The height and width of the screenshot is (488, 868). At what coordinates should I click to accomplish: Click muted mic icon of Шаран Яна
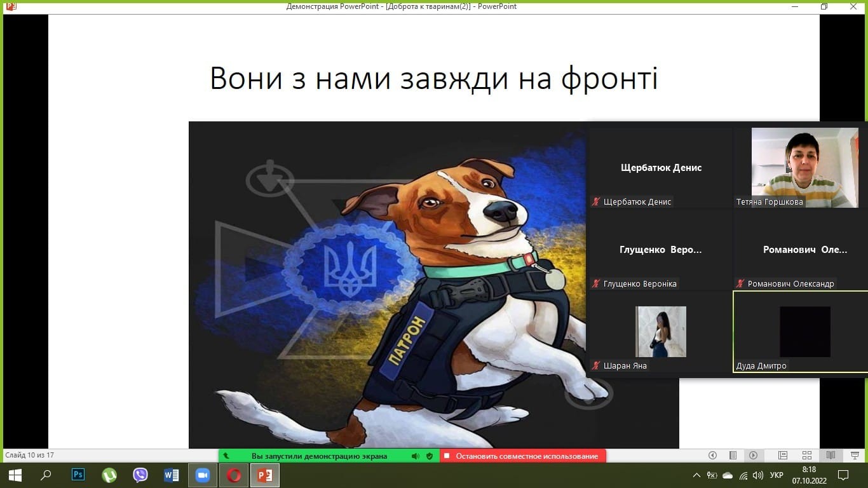pyautogui.click(x=596, y=366)
